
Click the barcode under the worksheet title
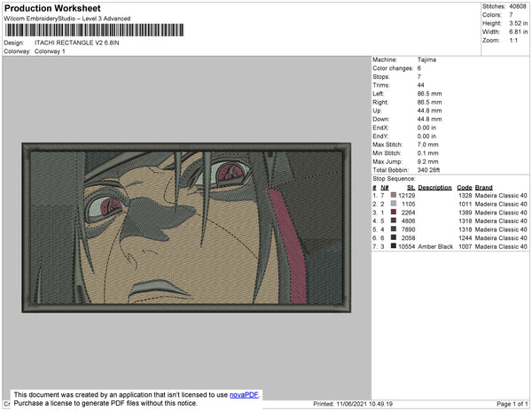click(94, 30)
